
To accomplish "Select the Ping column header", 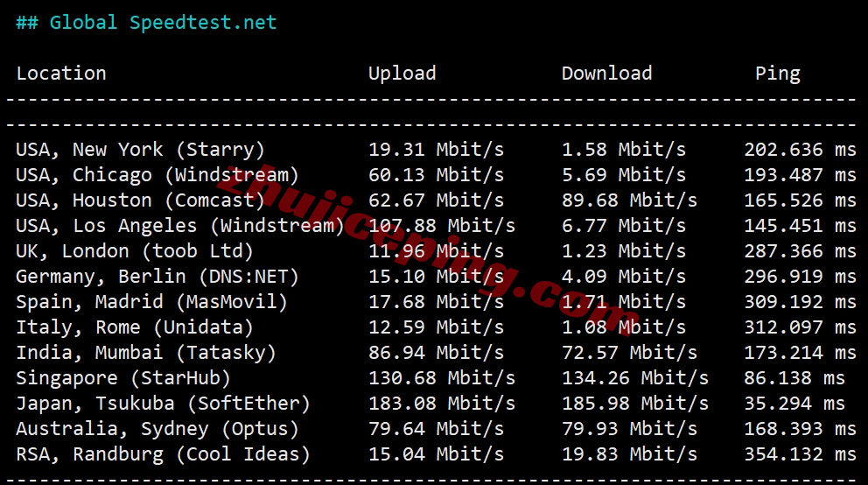I will coord(778,74).
